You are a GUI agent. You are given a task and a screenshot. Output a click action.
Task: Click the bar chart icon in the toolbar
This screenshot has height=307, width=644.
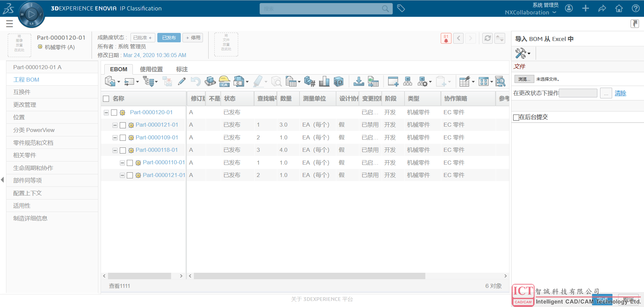click(324, 81)
